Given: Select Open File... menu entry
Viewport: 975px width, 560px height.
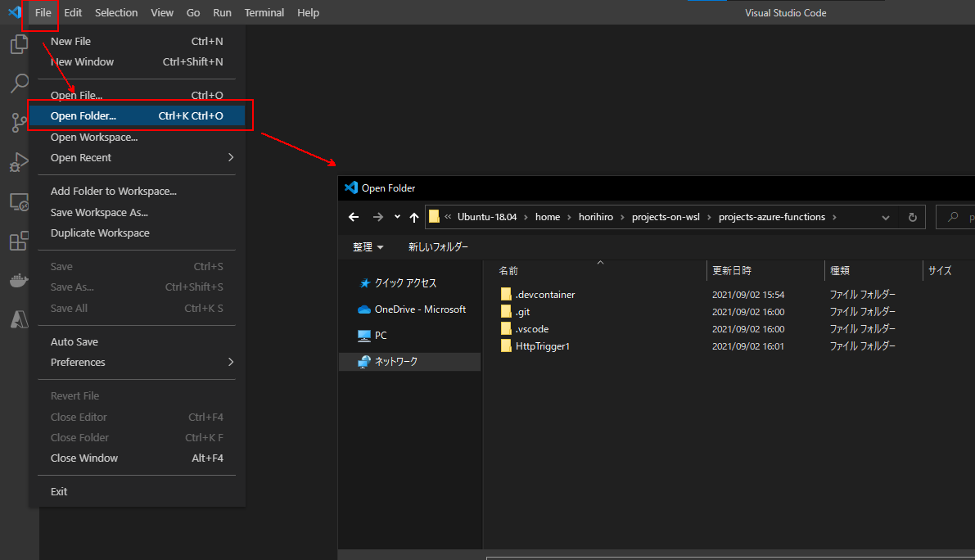Looking at the screenshot, I should (x=137, y=95).
